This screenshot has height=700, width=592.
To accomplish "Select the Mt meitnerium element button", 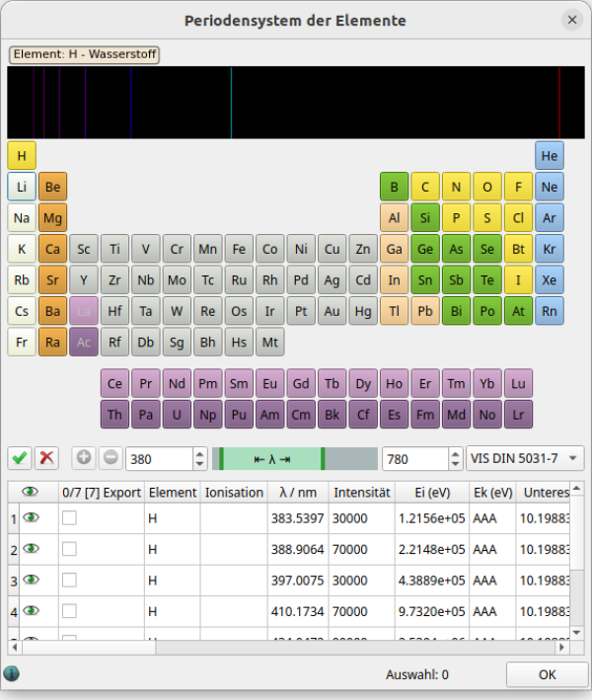I will pos(270,342).
